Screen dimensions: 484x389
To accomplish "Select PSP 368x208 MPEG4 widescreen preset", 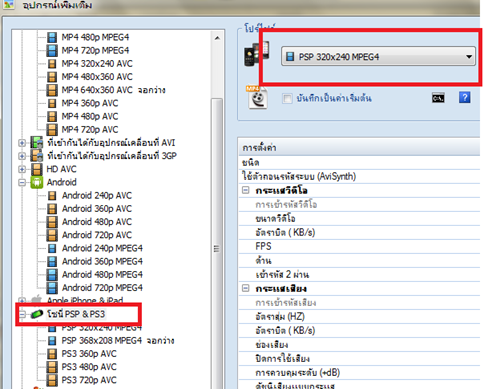I will 118,340.
